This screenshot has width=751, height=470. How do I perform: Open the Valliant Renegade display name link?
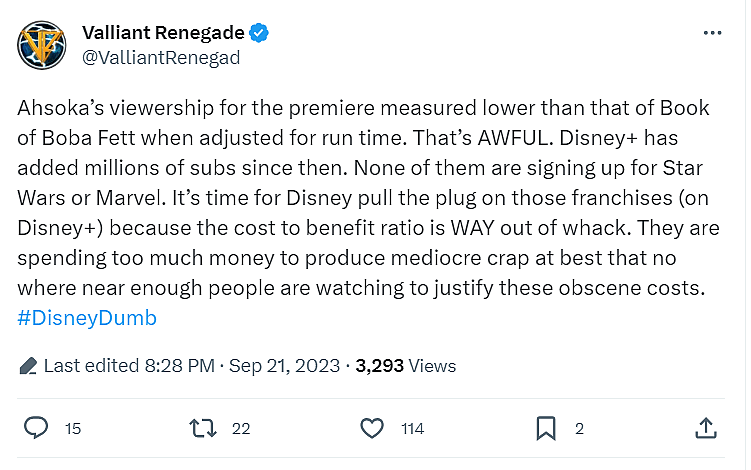164,33
